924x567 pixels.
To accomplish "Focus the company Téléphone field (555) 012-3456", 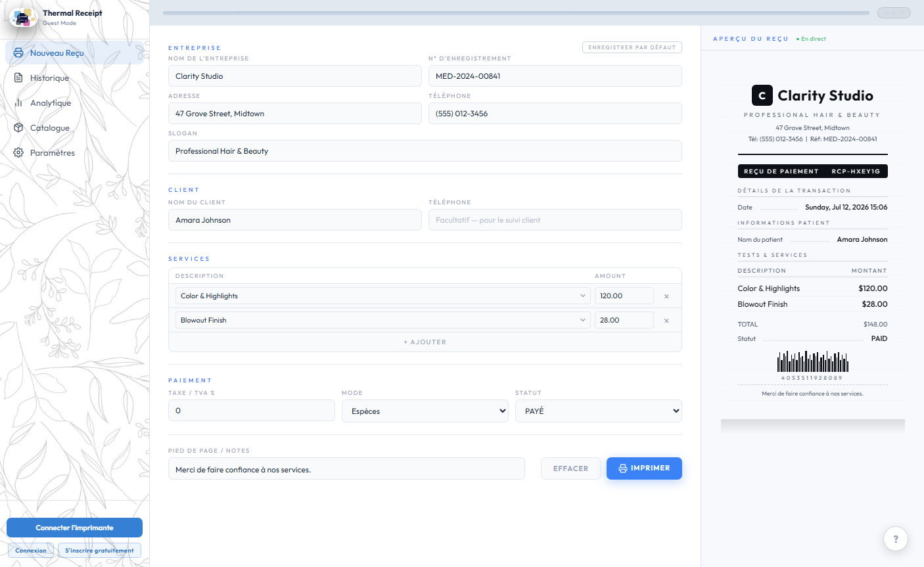I will pos(555,114).
